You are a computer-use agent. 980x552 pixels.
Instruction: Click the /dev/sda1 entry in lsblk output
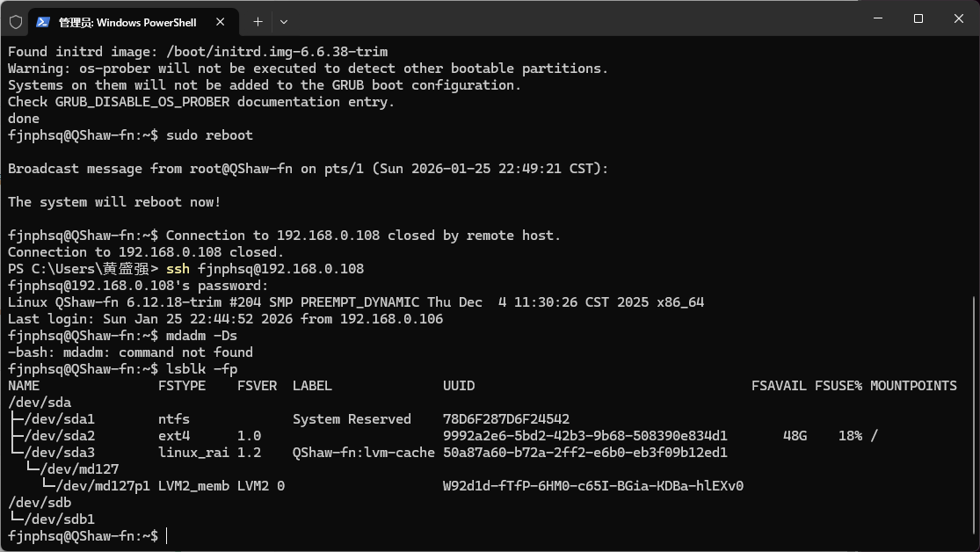(x=59, y=419)
